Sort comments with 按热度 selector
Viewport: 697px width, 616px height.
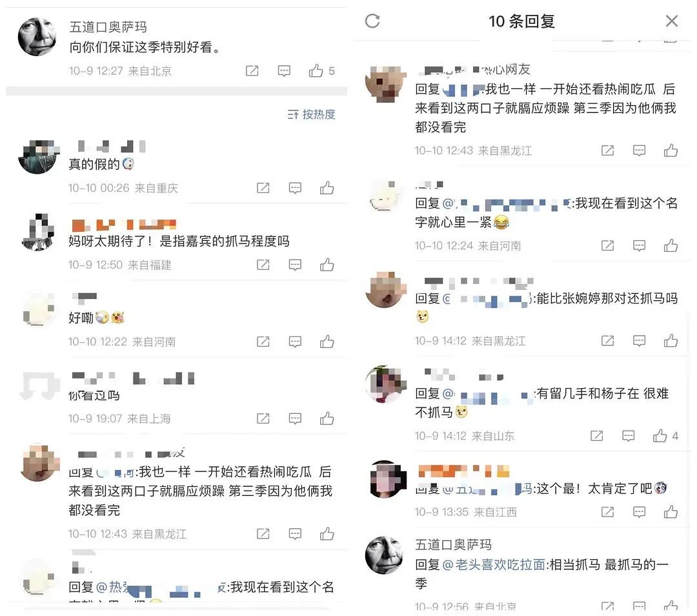point(312,115)
